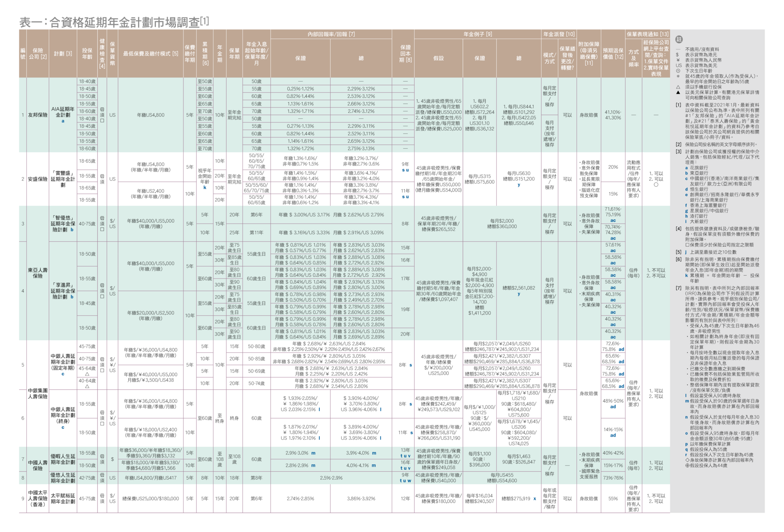Click legend entry 表示貨幣為美元
This screenshot has height=532, width=784.
tap(701, 65)
